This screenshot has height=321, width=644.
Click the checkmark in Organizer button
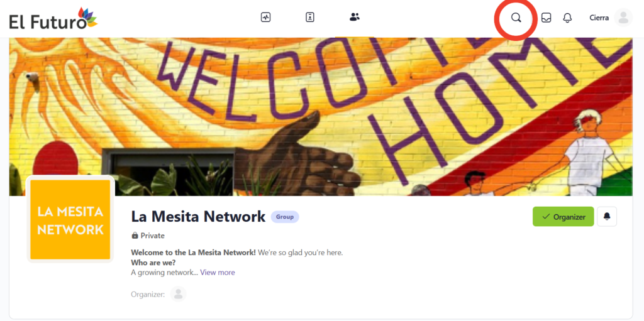pyautogui.click(x=546, y=217)
